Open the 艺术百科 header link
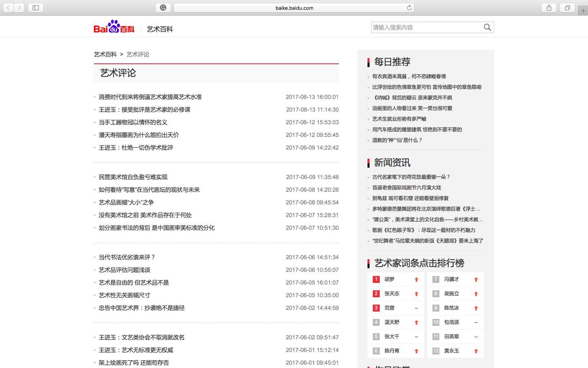 160,29
